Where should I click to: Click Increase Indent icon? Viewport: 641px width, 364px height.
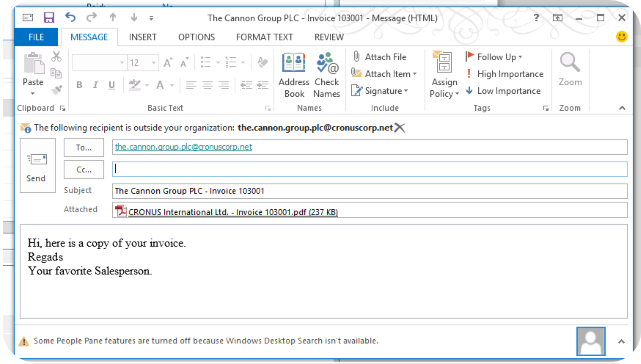[262, 85]
